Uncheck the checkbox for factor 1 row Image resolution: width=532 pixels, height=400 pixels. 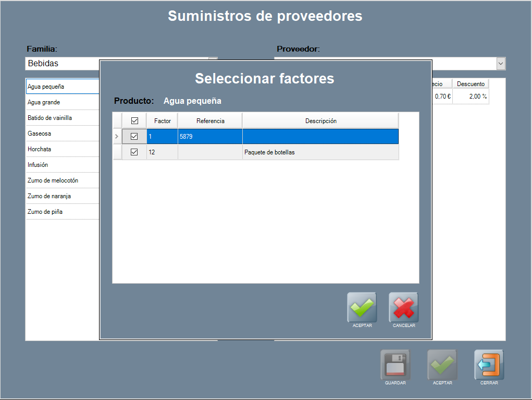click(x=134, y=137)
